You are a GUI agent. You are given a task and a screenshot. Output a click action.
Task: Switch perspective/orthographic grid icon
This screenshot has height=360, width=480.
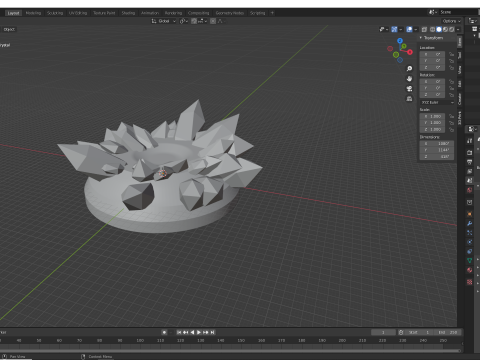[409, 99]
